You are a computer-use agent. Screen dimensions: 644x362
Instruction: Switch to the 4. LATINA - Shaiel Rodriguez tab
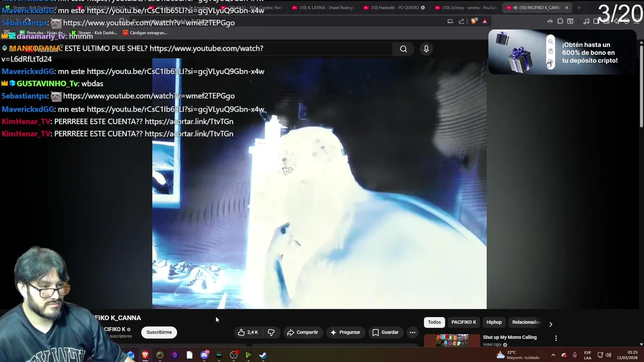click(x=322, y=8)
